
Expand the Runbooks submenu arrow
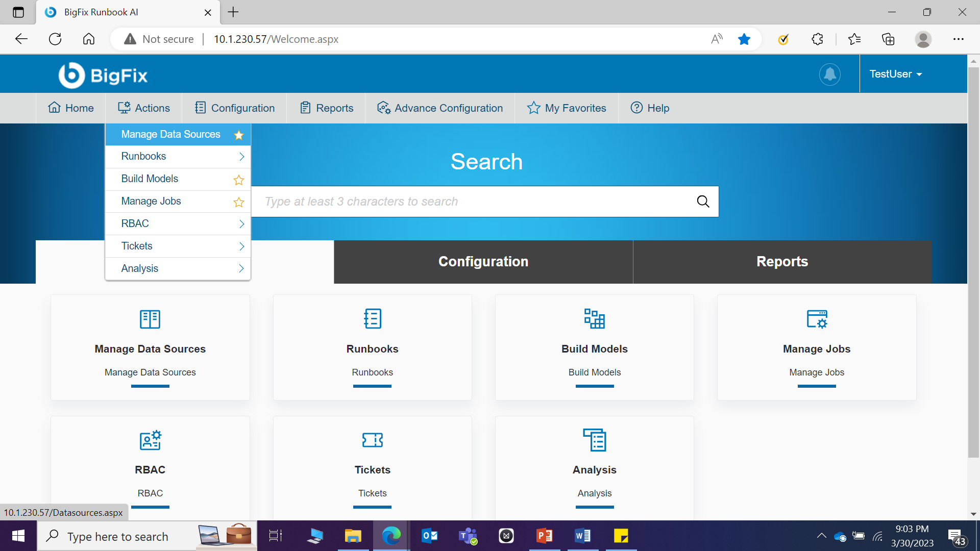(x=241, y=157)
